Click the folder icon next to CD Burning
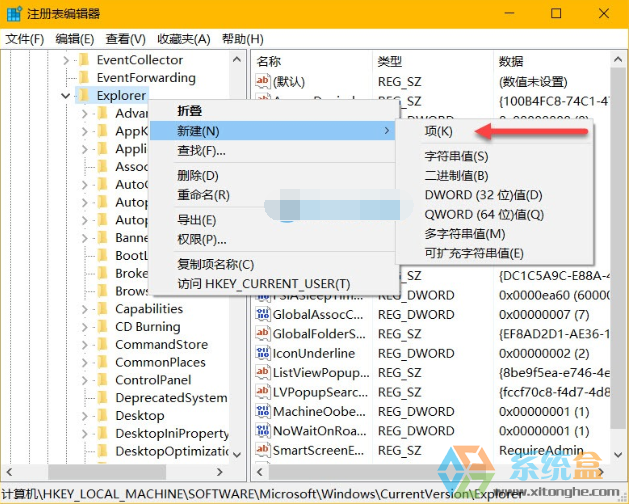This screenshot has height=504, width=630. [x=102, y=327]
